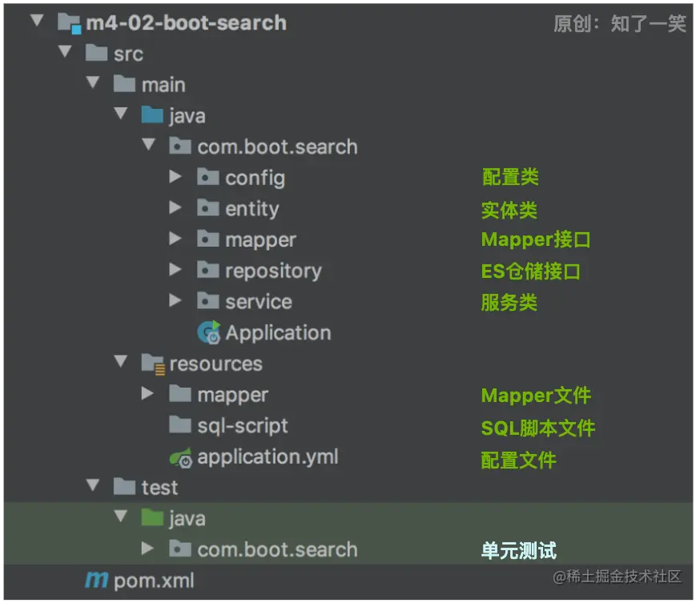Expand the mapper package arrow under com.boot.search

click(175, 239)
